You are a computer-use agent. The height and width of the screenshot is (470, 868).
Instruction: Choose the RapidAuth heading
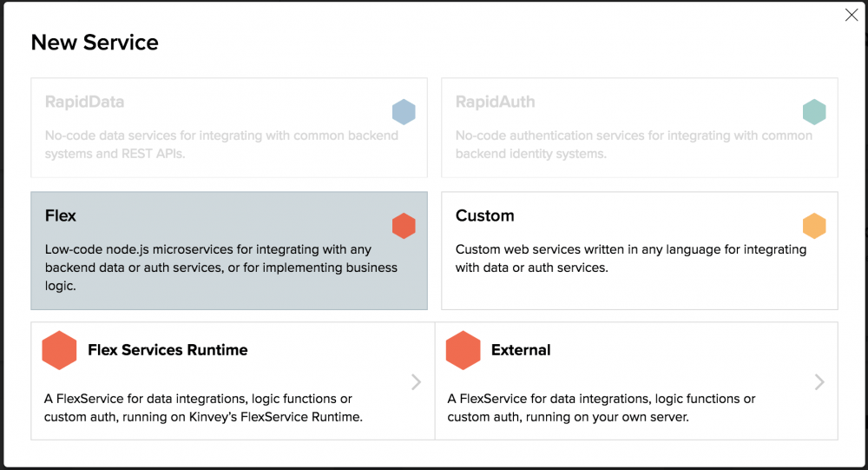pos(495,102)
